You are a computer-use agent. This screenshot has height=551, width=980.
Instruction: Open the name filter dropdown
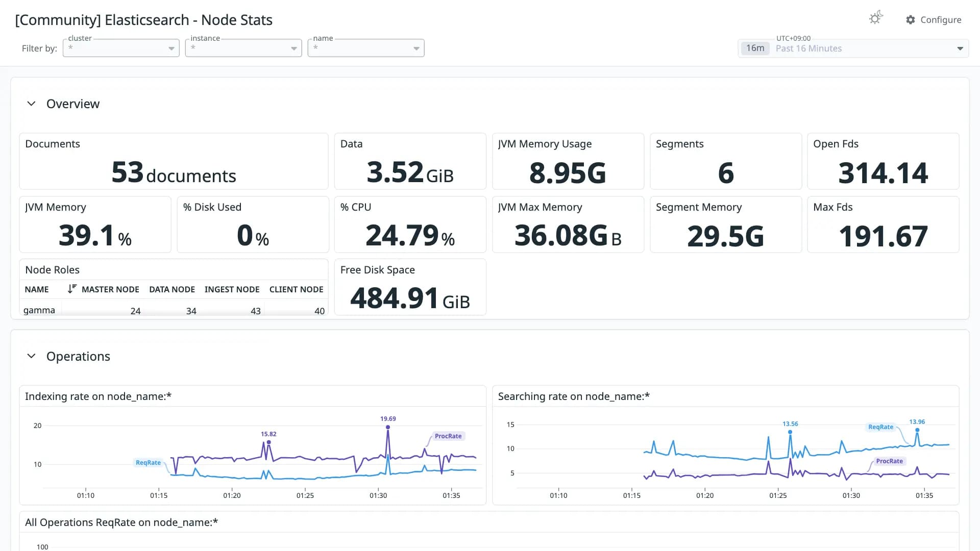tap(366, 48)
